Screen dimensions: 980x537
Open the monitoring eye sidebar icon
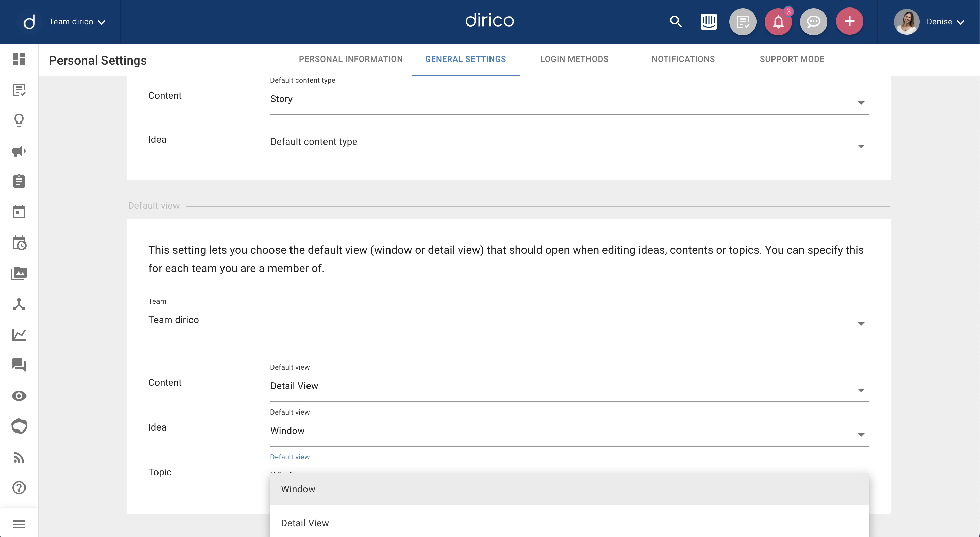[x=19, y=396]
